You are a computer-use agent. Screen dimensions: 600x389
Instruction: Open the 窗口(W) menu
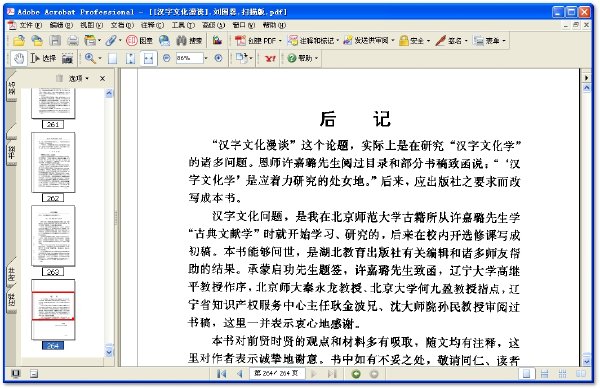(243, 25)
